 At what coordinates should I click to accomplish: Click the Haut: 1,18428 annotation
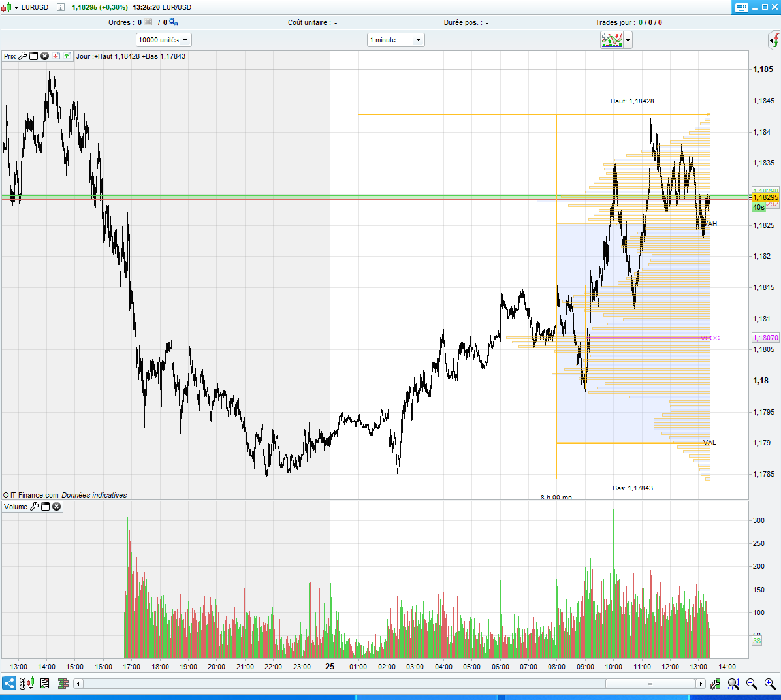632,101
